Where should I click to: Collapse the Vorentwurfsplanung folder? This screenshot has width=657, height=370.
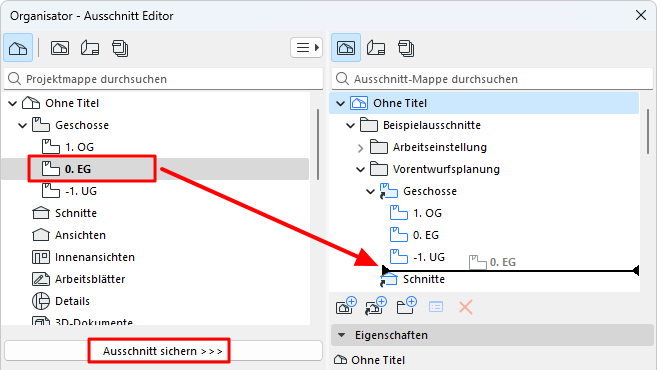pos(360,169)
